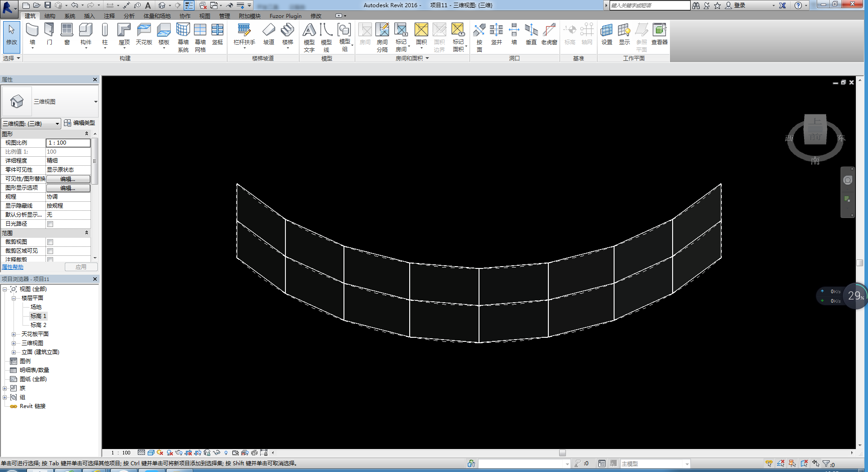
Task: Open the 三维视图 type selector dropdown
Action: click(95, 102)
